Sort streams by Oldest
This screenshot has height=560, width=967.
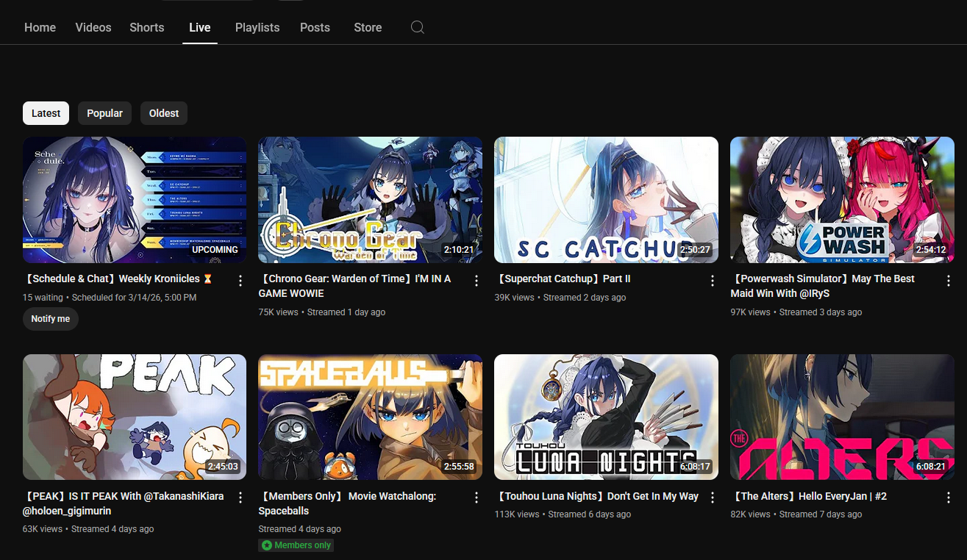[x=164, y=113]
